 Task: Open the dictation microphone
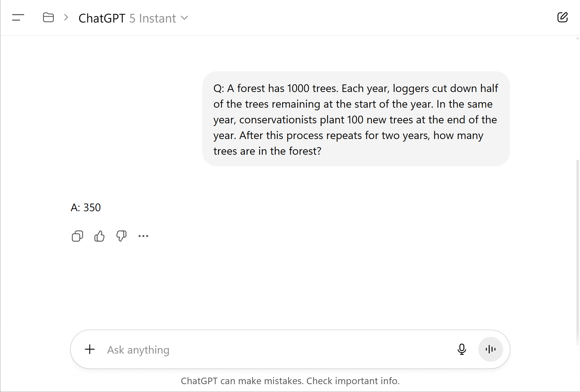pyautogui.click(x=462, y=349)
